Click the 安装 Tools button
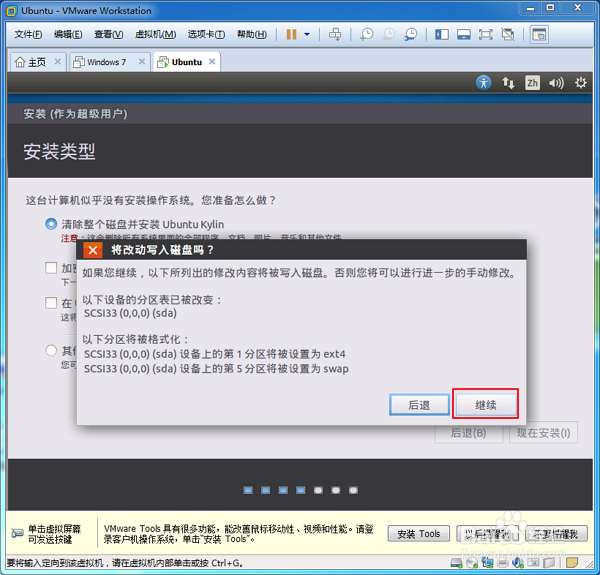Viewport: 600px width, 575px height. (x=419, y=534)
